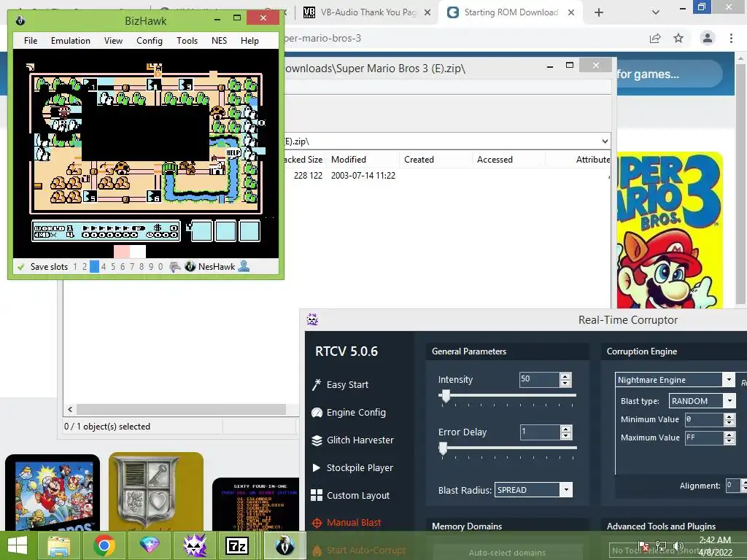Open the Help menu in BizHawk
Image resolution: width=747 pixels, height=560 pixels.
coord(249,41)
